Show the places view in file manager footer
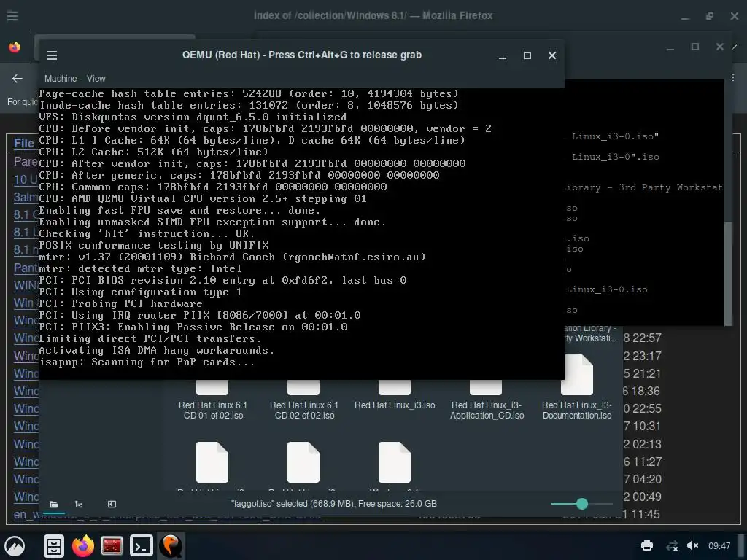The height and width of the screenshot is (560, 747). coord(53,505)
